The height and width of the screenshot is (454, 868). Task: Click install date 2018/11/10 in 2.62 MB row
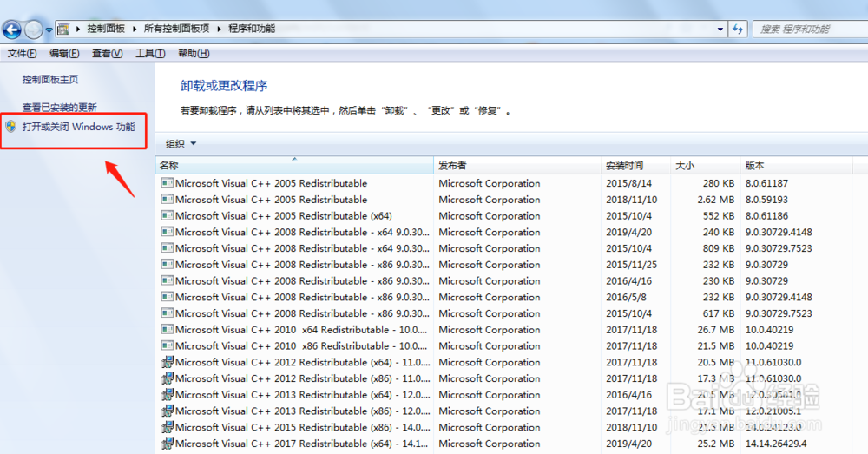click(631, 200)
